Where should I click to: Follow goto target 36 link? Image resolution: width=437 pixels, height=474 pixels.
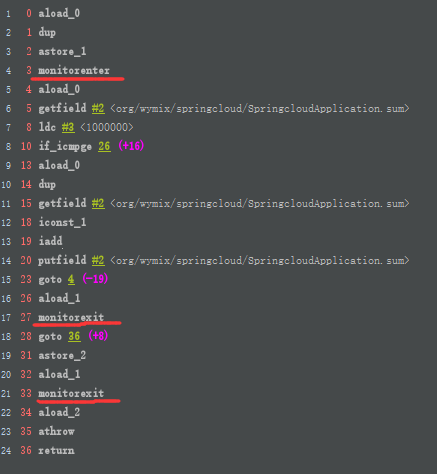pyautogui.click(x=74, y=336)
